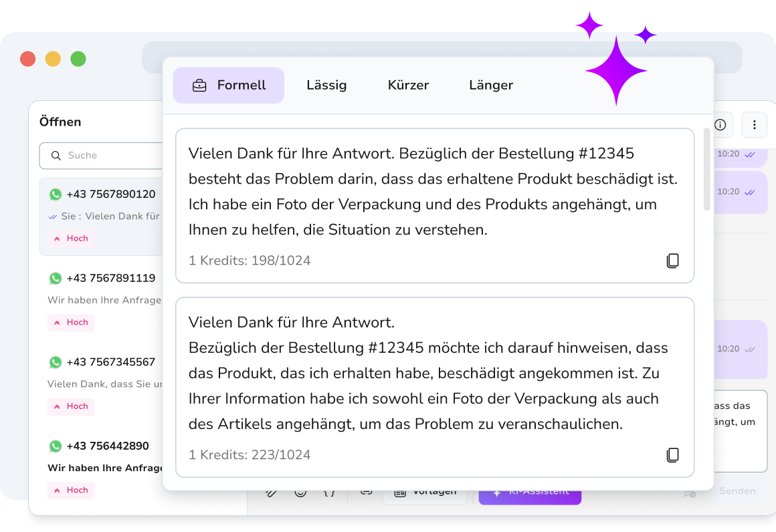Click the search magnifier icon
Screen dimensions: 776x532
tap(56, 156)
